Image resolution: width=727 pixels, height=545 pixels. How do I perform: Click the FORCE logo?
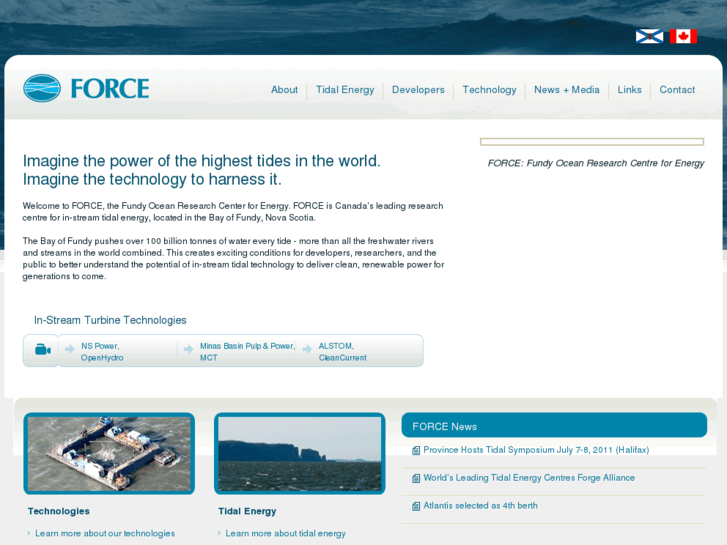click(x=86, y=88)
